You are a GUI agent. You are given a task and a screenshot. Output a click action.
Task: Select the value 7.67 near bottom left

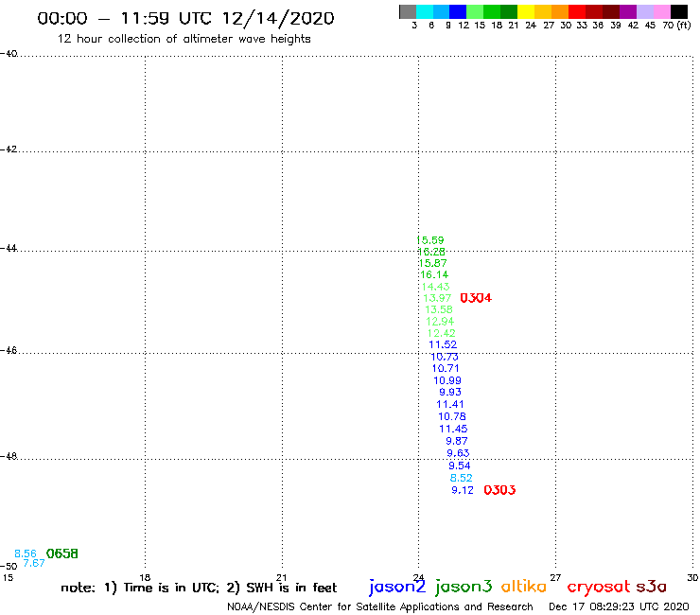click(x=34, y=563)
